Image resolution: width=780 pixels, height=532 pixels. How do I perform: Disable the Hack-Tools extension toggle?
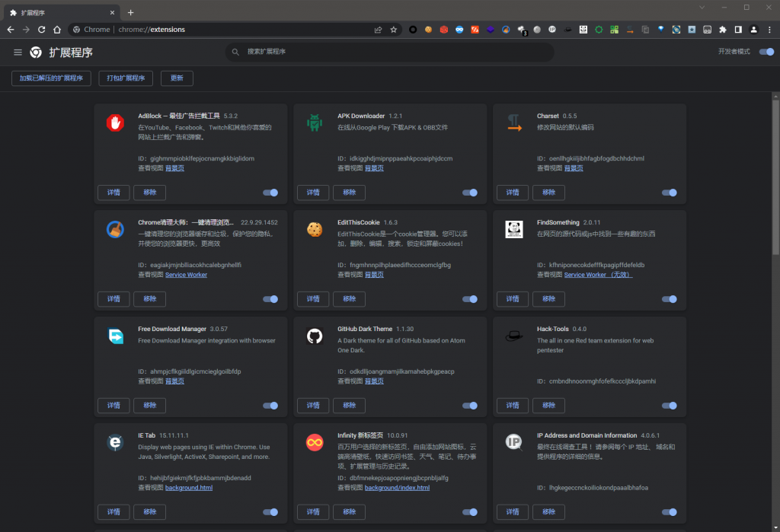point(670,405)
